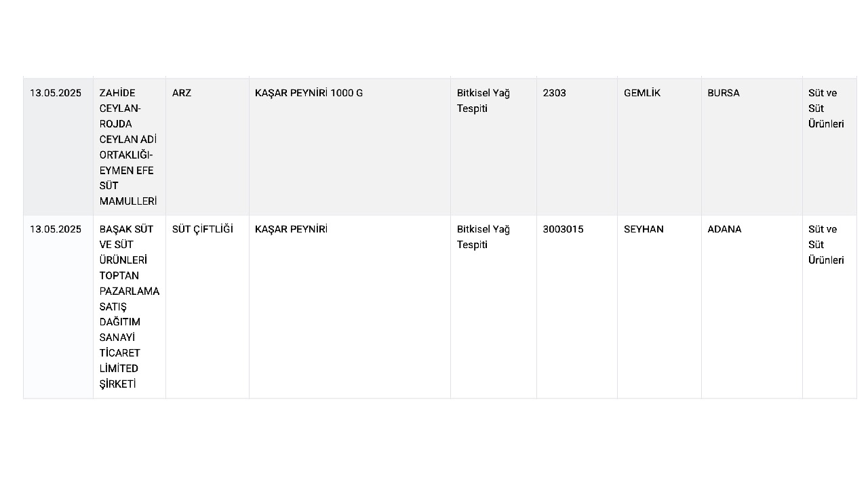Click the first row's 13.05.2025 date cell
The image size is (868, 488).
(58, 147)
